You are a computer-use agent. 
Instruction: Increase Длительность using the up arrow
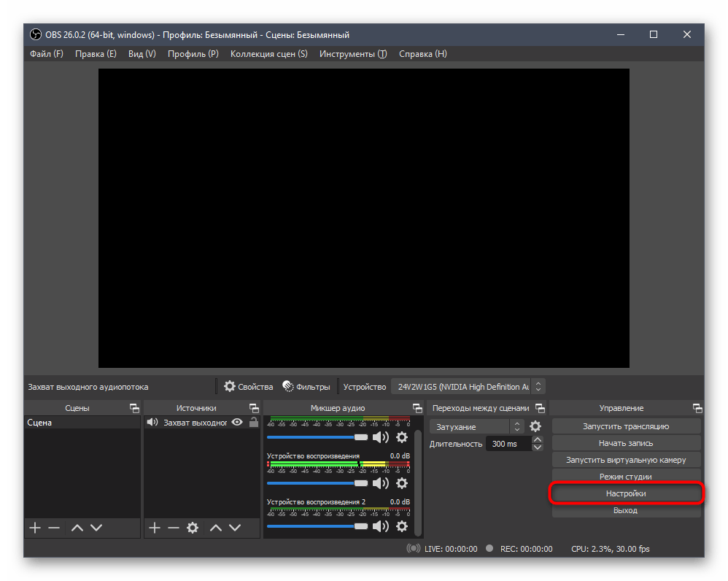[538, 440]
